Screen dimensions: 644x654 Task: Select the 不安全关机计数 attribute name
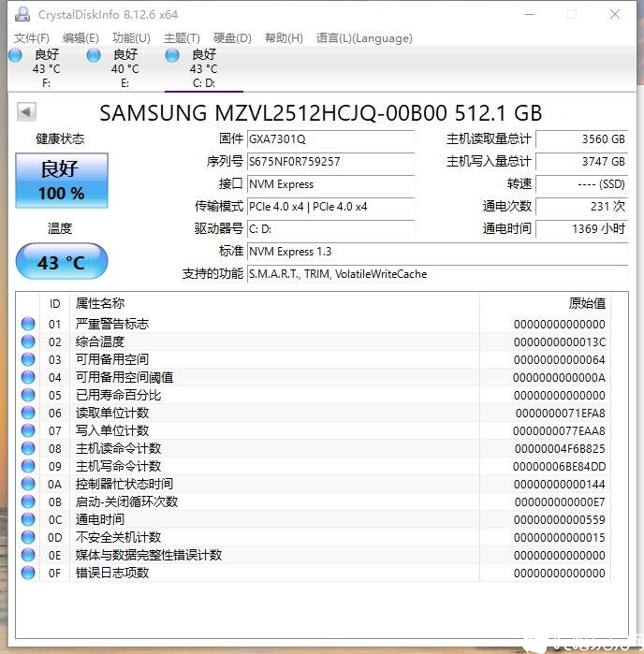coord(118,537)
